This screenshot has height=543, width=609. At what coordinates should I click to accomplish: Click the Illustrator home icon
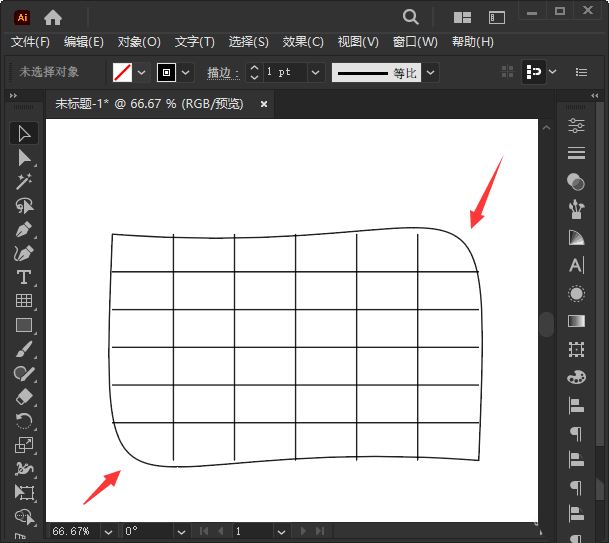click(x=53, y=17)
